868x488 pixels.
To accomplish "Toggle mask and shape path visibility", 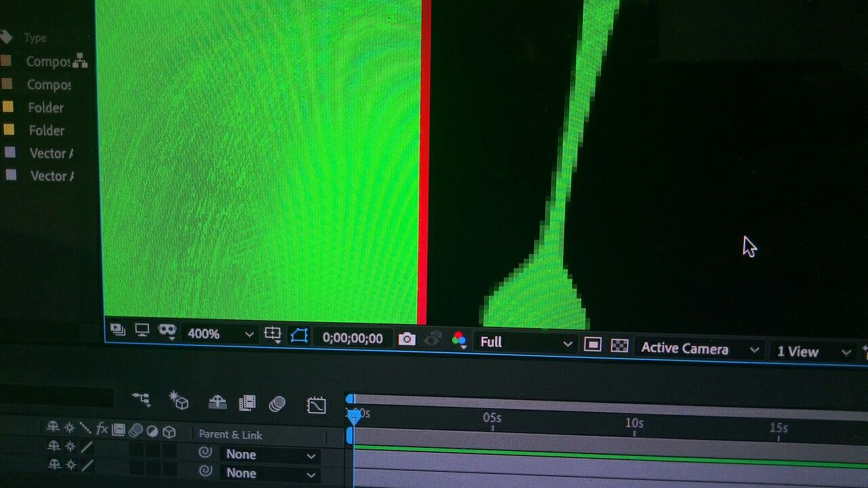I will pyautogui.click(x=299, y=335).
